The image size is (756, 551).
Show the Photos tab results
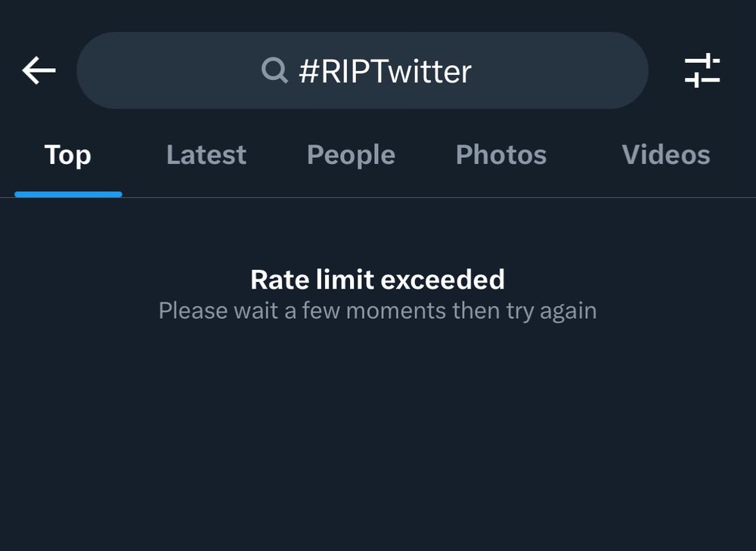click(x=500, y=155)
